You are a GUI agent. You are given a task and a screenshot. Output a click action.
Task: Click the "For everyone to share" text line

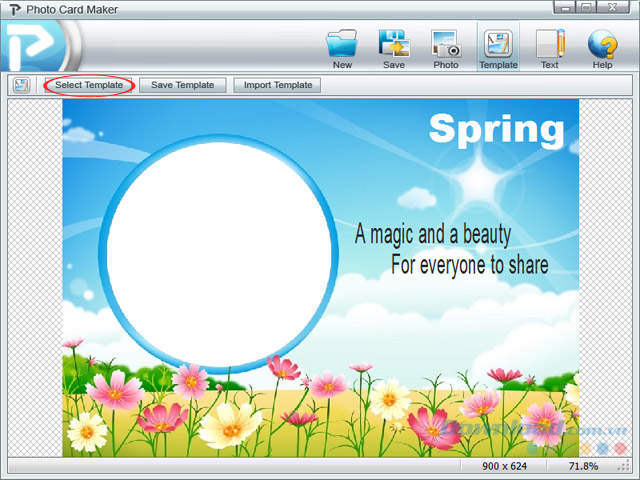[x=469, y=265]
